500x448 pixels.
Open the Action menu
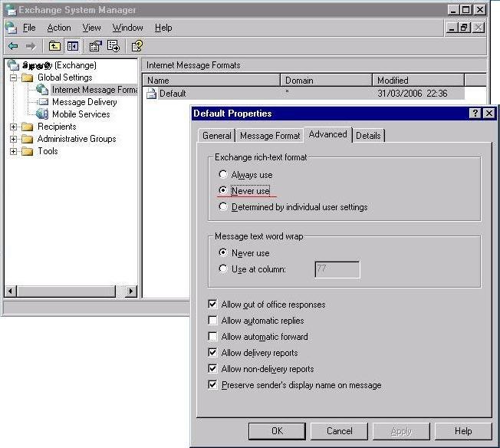[x=59, y=28]
